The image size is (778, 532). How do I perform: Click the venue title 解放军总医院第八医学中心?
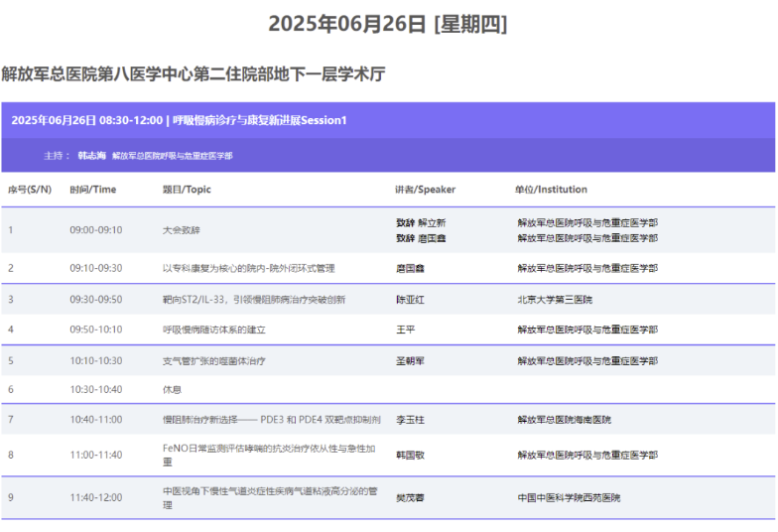tap(194, 74)
